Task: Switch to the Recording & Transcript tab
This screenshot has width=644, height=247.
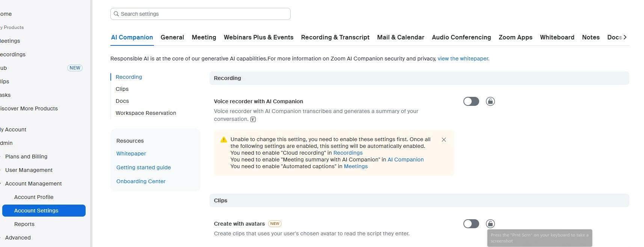Action: [335, 37]
